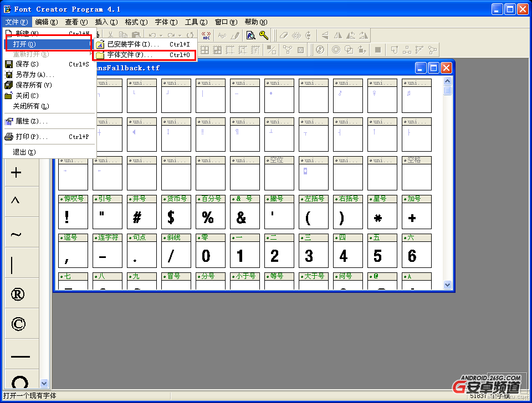532x403 pixels.
Task: Open the Redo history dropdown arrow
Action: (x=180, y=35)
